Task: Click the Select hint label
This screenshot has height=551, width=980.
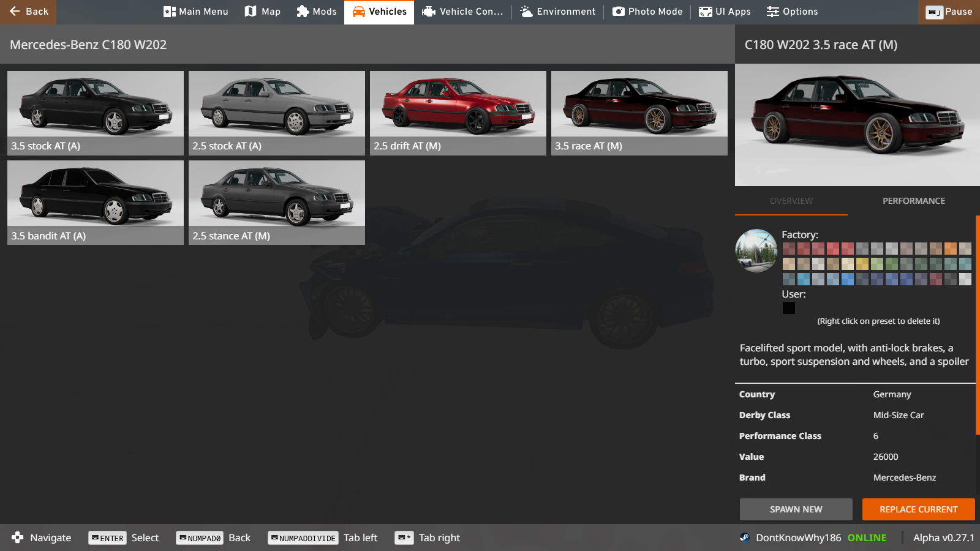Action: pos(145,538)
